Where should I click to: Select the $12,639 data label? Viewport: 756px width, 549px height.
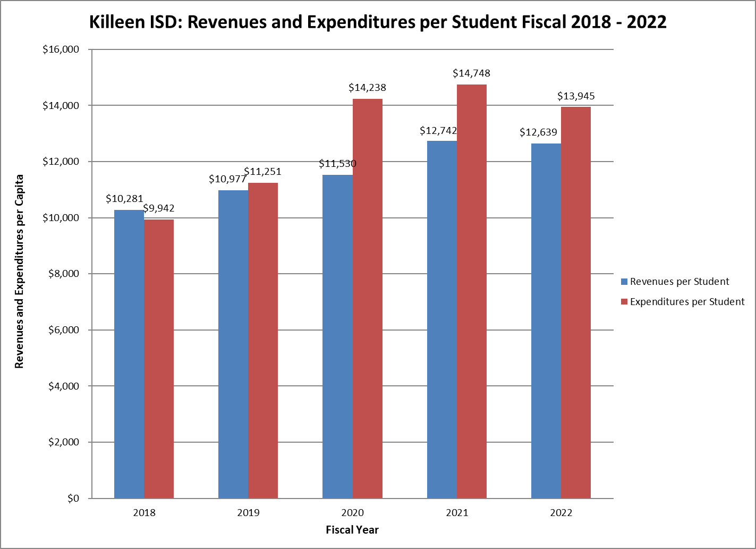point(538,132)
